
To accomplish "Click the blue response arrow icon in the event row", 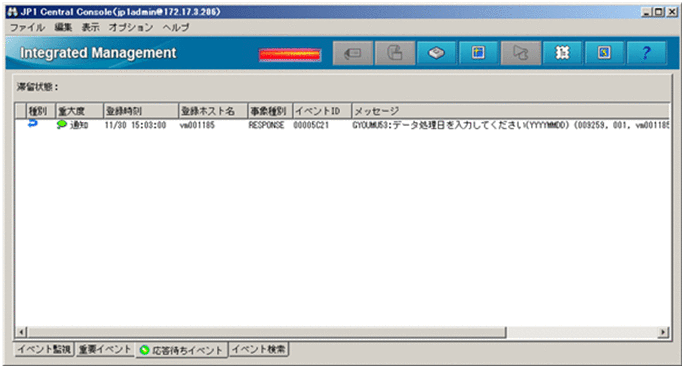I will (x=33, y=124).
